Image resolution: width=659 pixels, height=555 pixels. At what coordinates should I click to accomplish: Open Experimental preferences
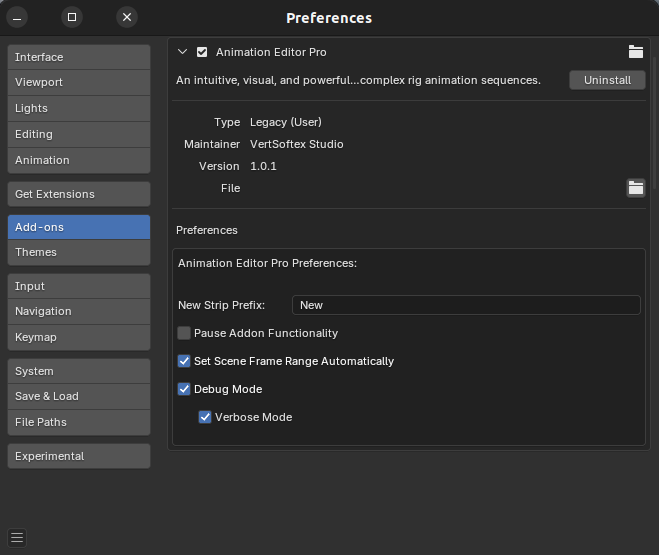coord(79,456)
